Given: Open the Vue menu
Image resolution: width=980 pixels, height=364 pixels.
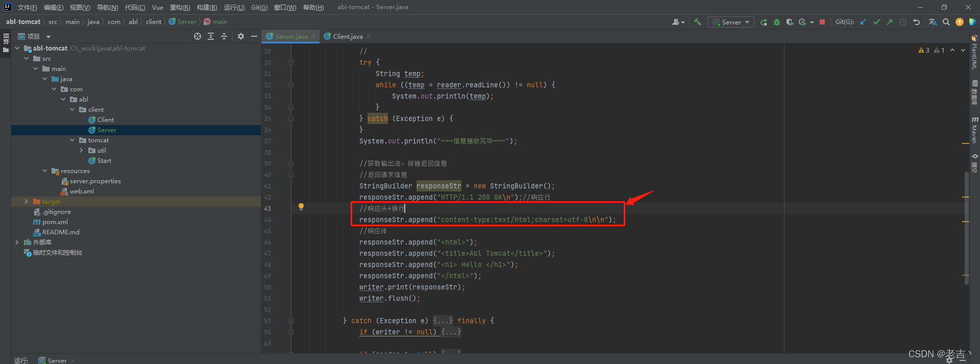Looking at the screenshot, I should pyautogui.click(x=158, y=7).
